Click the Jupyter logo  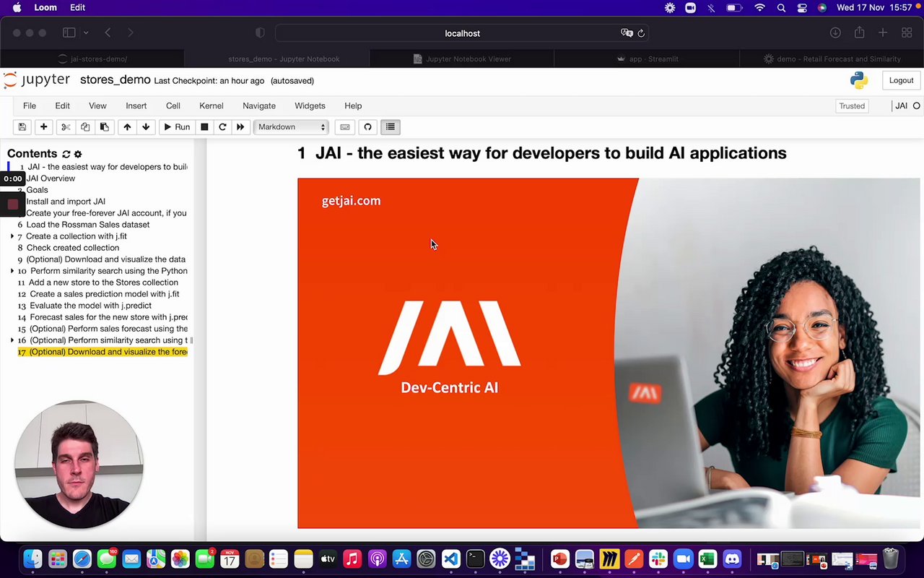37,80
